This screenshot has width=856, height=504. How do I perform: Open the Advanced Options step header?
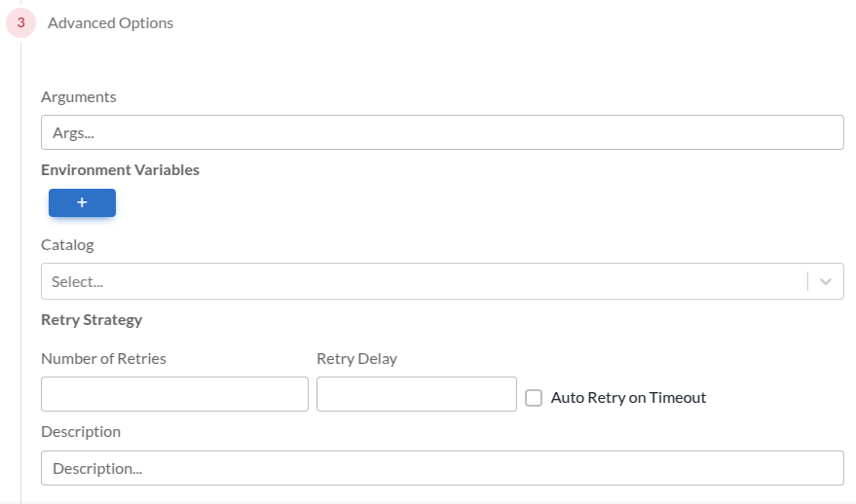coord(110,22)
